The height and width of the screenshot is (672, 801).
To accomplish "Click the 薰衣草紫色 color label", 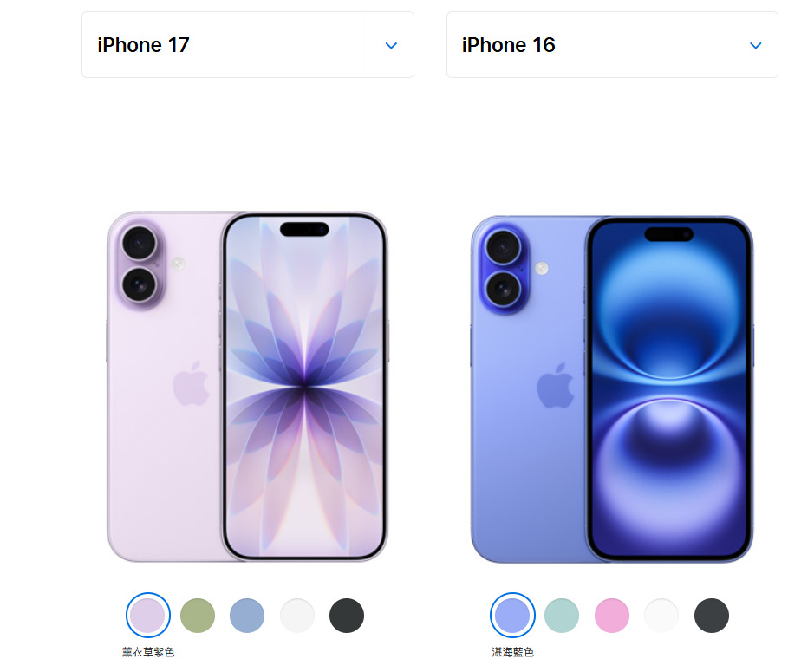I will (148, 652).
